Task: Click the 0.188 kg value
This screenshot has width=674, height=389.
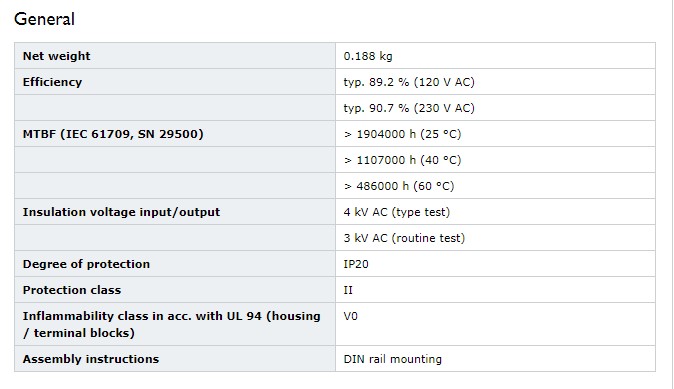Action: 368,56
